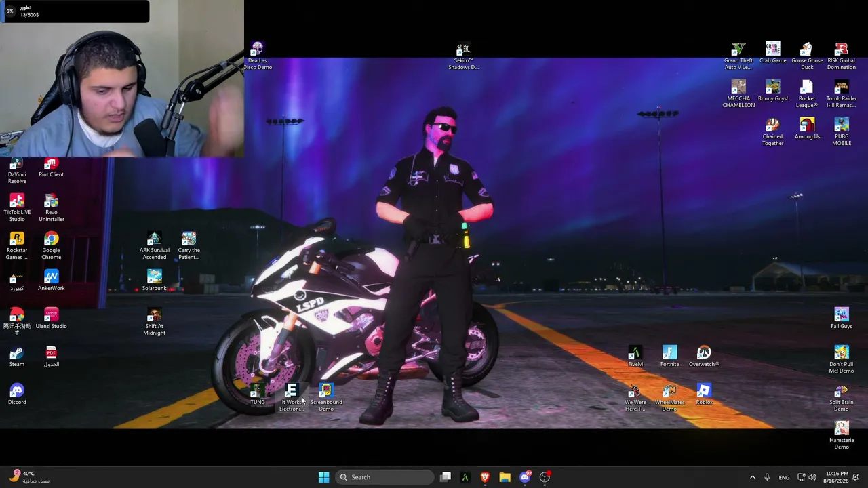This screenshot has width=868, height=488.
Task: Select the DaVinci Resolve desktop shortcut
Action: tap(17, 171)
